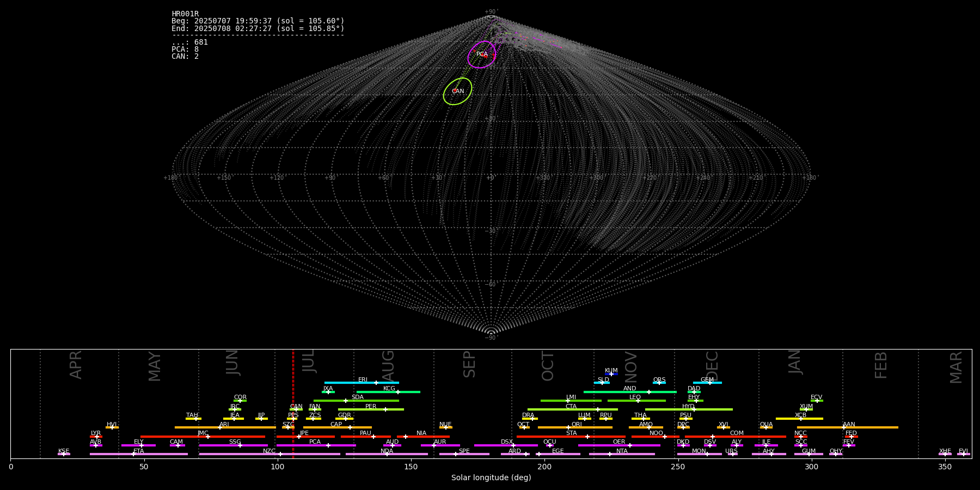This screenshot has height=490, width=980.
Task: Click the DRA shower label
Action: 528,415
